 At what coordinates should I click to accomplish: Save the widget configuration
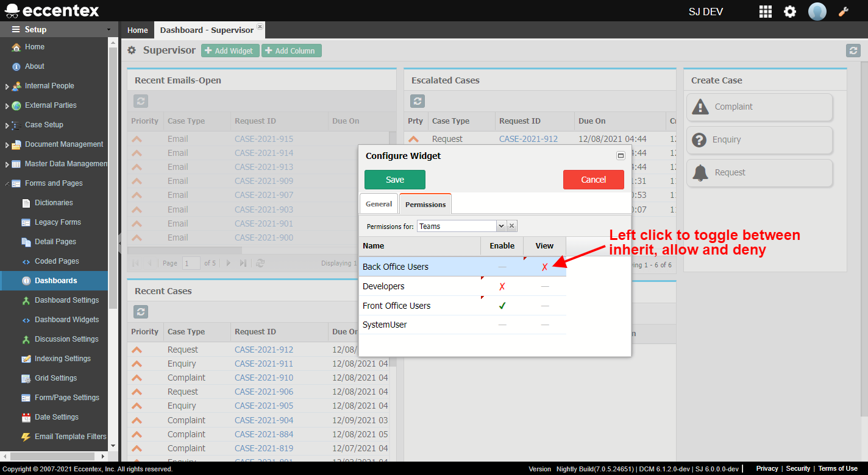(x=395, y=180)
